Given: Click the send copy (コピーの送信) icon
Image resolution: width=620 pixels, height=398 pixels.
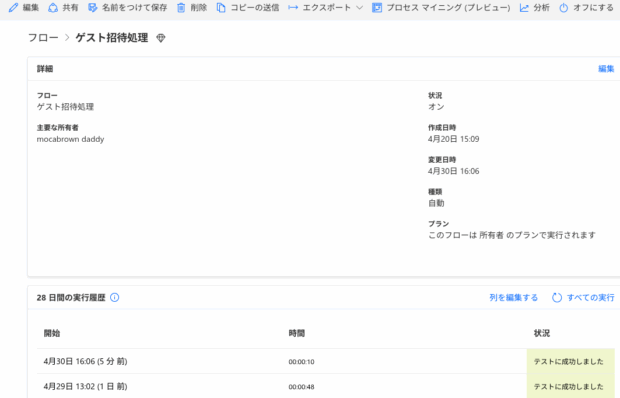Looking at the screenshot, I should click(221, 8).
